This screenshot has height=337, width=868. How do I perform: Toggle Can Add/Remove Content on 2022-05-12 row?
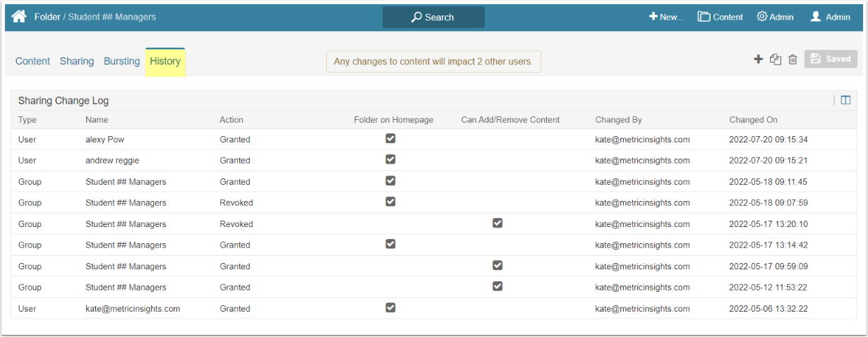[498, 286]
